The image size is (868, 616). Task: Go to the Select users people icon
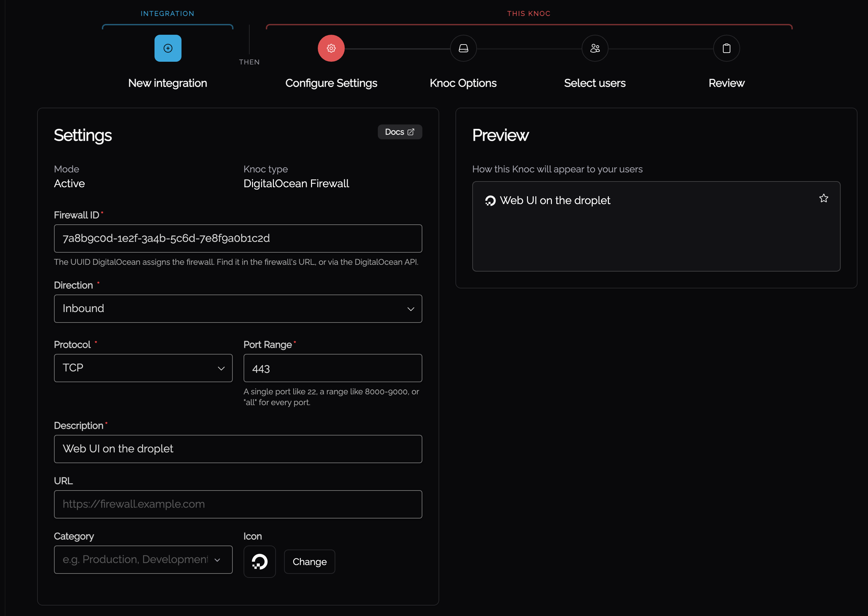[x=595, y=48]
